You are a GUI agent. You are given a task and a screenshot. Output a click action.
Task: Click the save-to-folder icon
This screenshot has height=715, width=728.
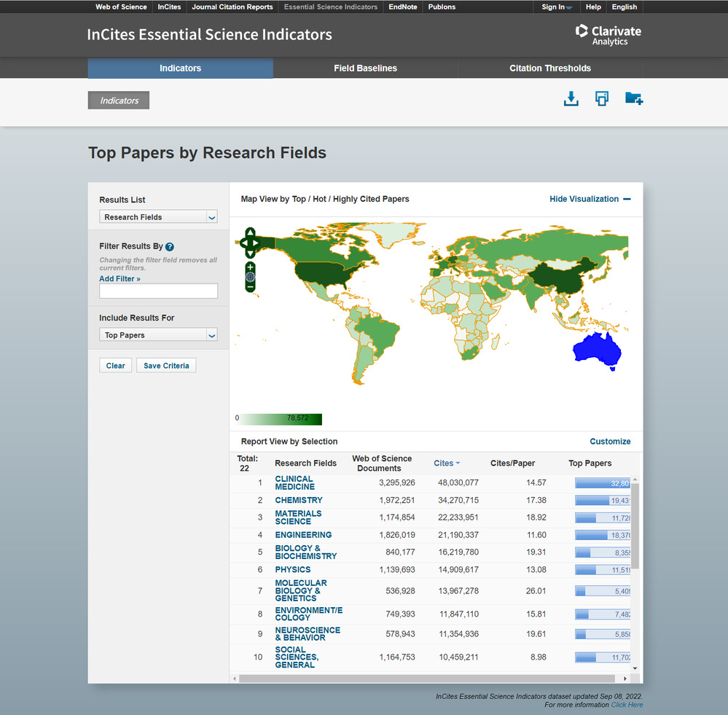[x=633, y=99]
